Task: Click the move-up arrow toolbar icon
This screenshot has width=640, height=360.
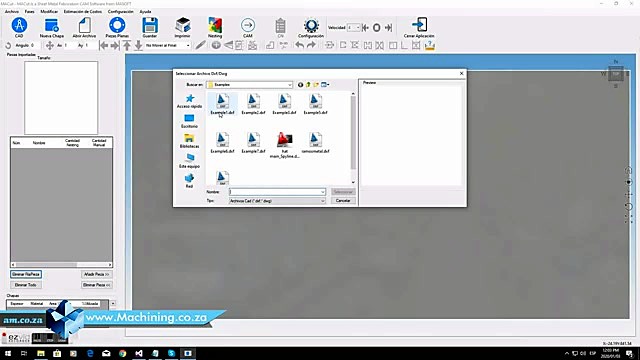Action: pos(127,45)
